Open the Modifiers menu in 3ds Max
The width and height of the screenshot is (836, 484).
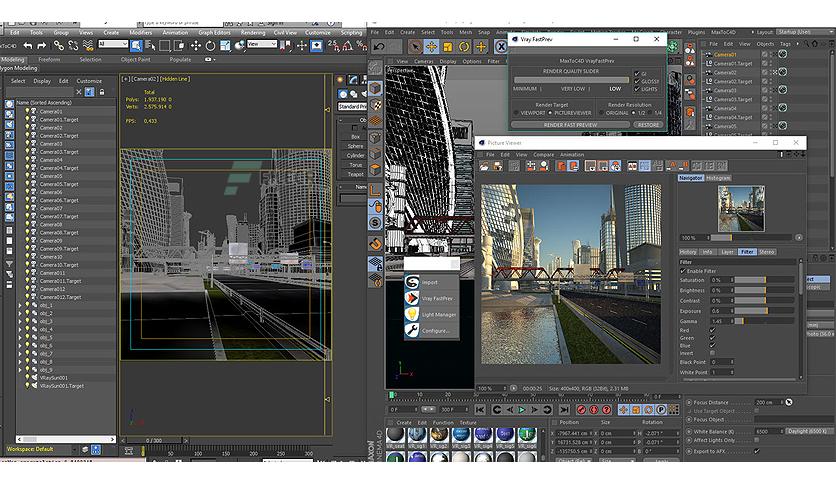[141, 33]
